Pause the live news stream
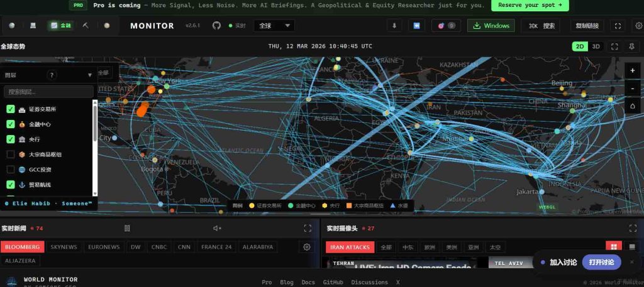This screenshot has height=287, width=644. tap(127, 229)
